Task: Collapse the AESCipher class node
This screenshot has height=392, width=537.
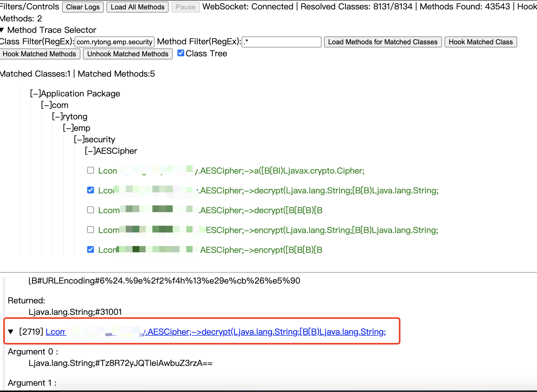Action: pyautogui.click(x=90, y=151)
